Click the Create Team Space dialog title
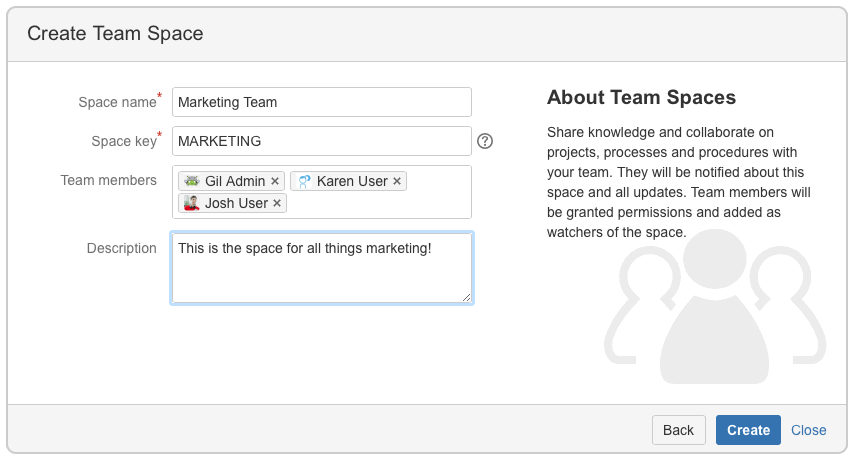The height and width of the screenshot is (460, 852). (115, 34)
